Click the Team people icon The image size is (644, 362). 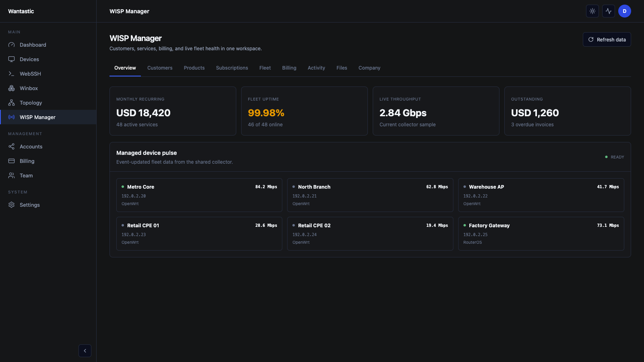tap(11, 175)
